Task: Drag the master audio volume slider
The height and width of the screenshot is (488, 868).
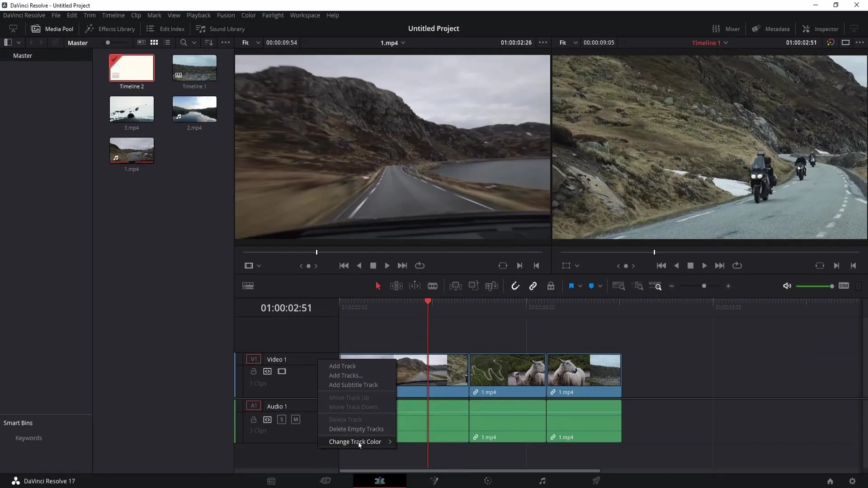Action: click(x=832, y=286)
